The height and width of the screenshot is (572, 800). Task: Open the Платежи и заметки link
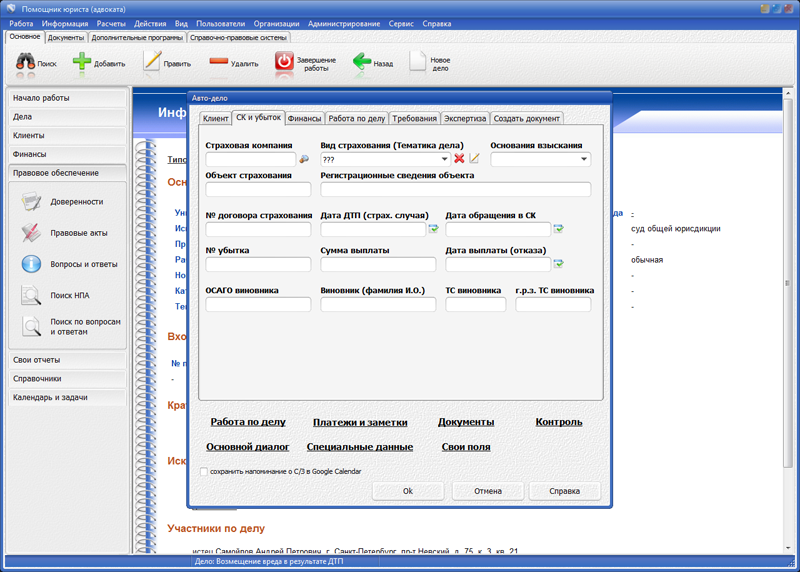coord(360,422)
